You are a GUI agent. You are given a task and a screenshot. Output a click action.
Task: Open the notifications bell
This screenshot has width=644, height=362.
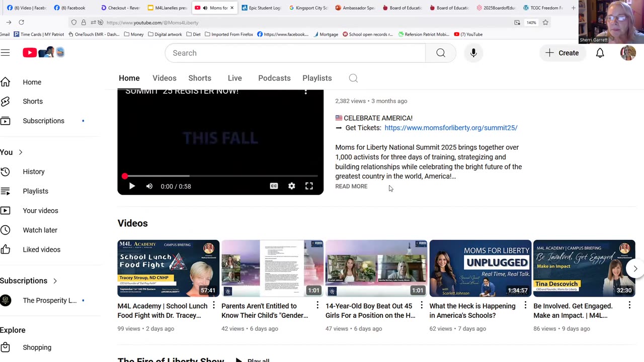(600, 53)
